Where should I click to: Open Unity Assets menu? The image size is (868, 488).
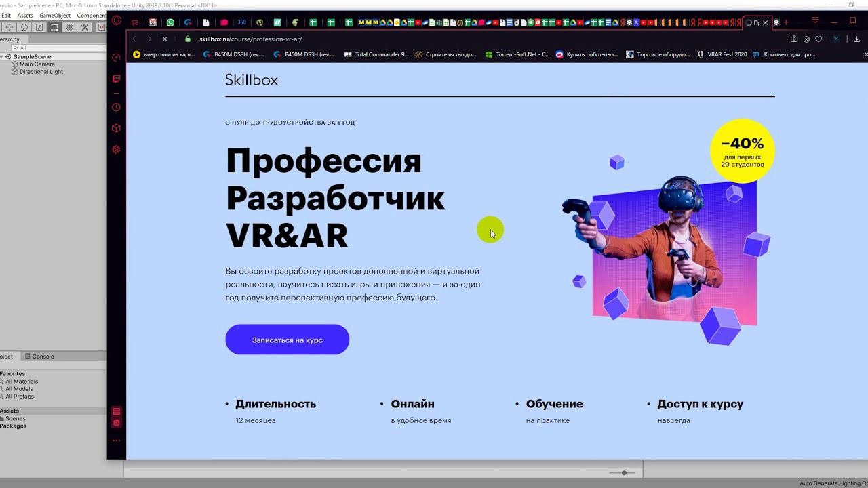point(25,15)
